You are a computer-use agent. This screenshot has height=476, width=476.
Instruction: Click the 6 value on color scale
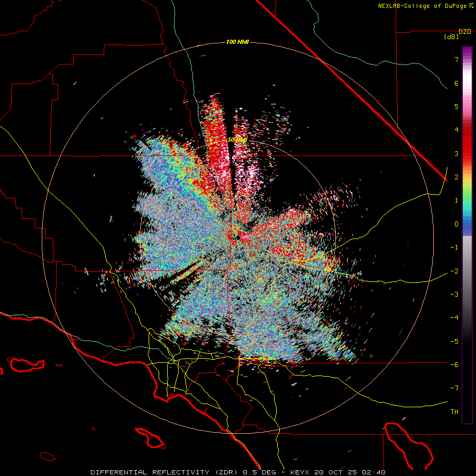(x=456, y=83)
